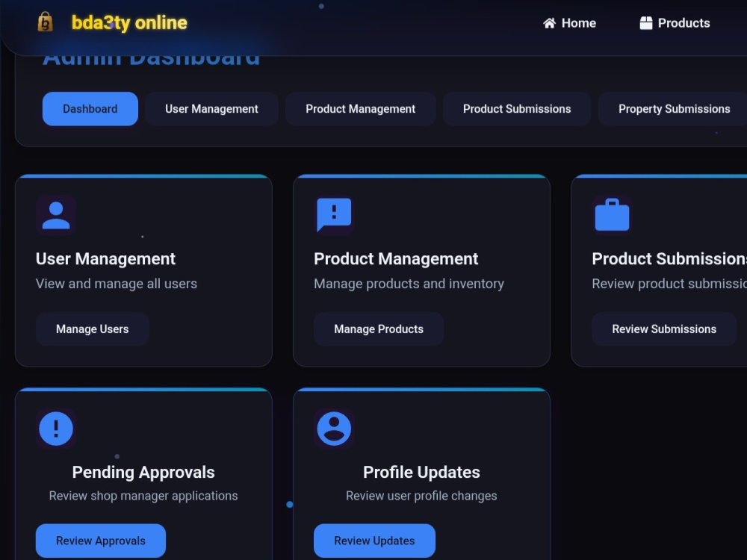Click the Profile Updates card heading
The image size is (747, 560).
(x=421, y=472)
